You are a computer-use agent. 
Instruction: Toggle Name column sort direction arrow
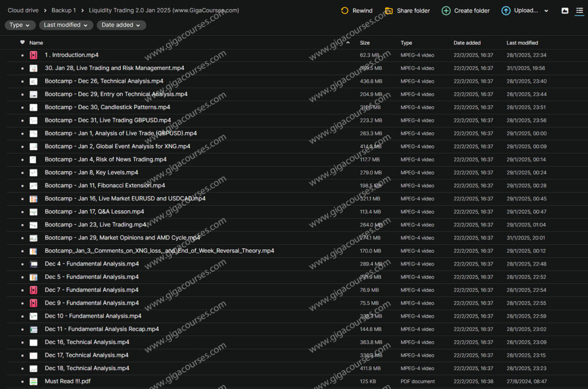pos(347,43)
